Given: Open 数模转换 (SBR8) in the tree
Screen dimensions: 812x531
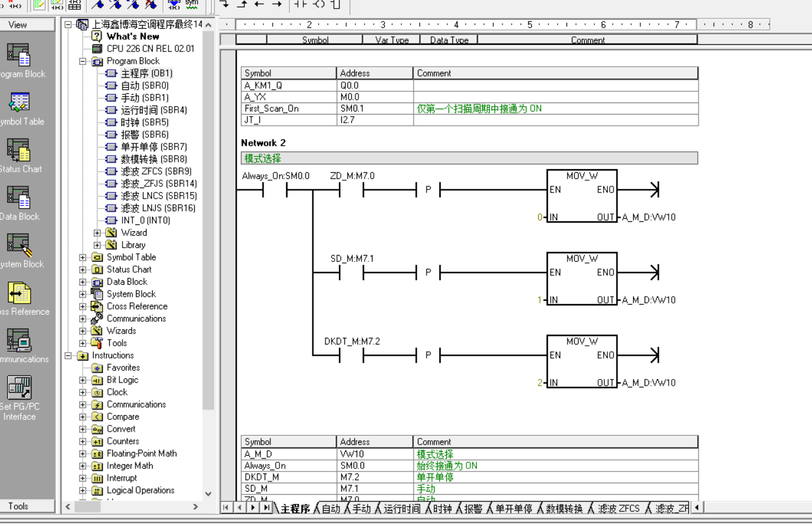Looking at the screenshot, I should 153,159.
